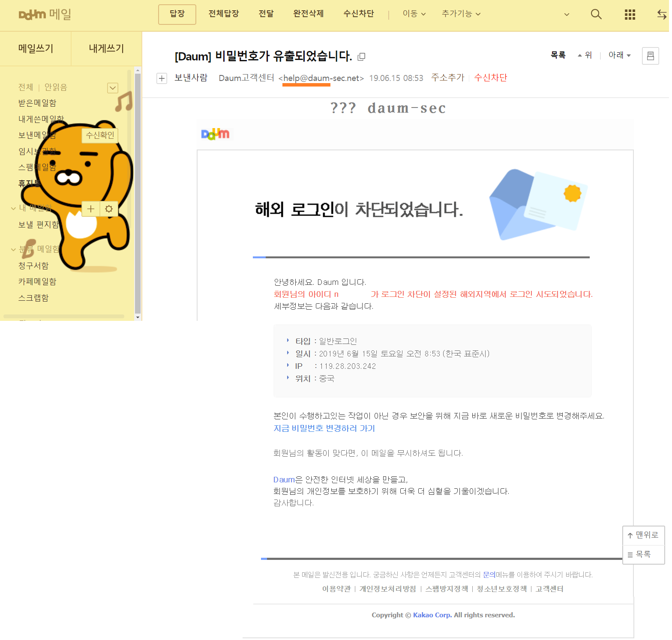This screenshot has width=672, height=640.
Task: Permanently delete with 완전삭제
Action: [x=309, y=14]
